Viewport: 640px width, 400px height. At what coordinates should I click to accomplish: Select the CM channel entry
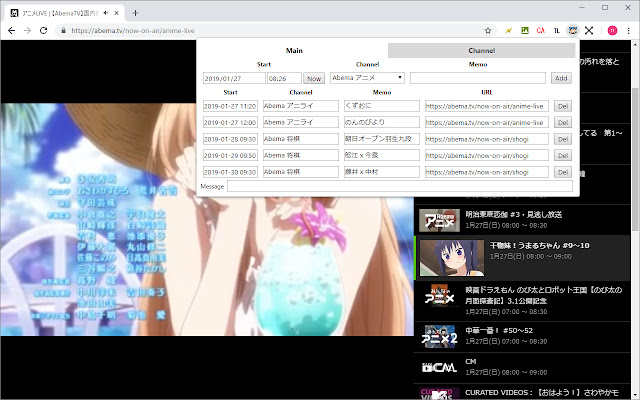(522, 367)
